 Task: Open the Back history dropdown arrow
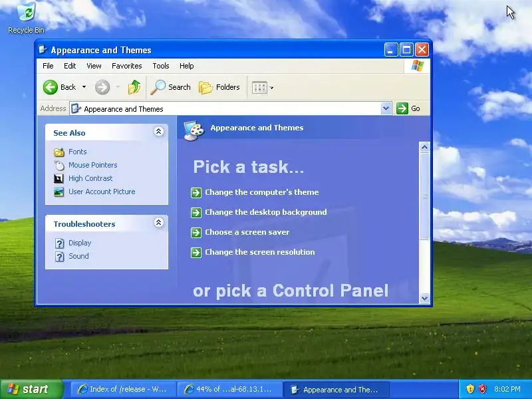(x=84, y=87)
